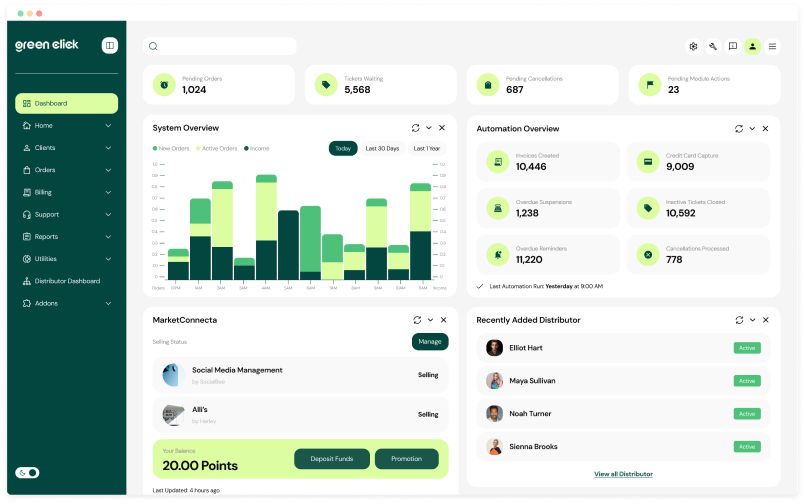Toggle the Income legend series
The height and width of the screenshot is (504, 805).
[257, 148]
